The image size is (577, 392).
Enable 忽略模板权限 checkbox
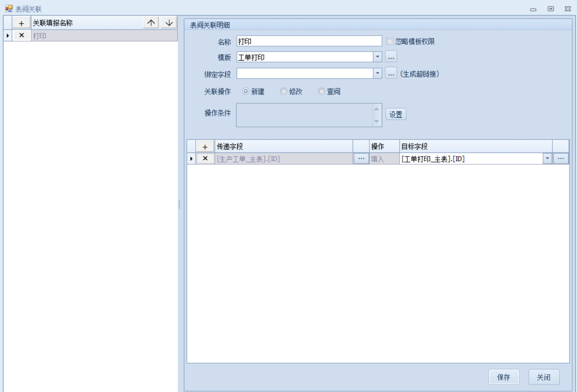click(x=389, y=42)
